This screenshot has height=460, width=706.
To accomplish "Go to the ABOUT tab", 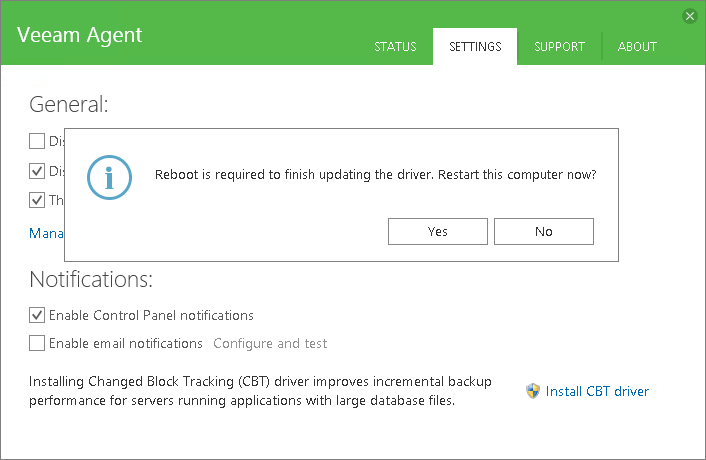I will (637, 46).
